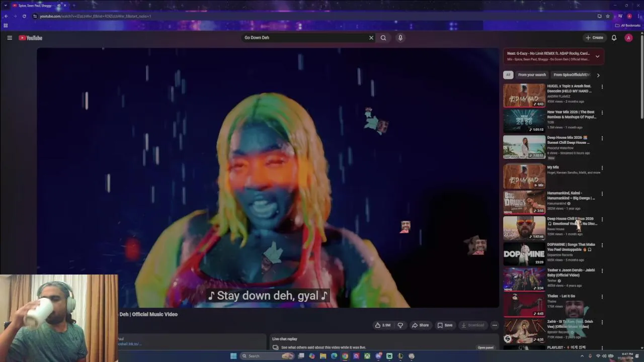Expand the Next: G-Eazy mix panel

[x=597, y=56]
